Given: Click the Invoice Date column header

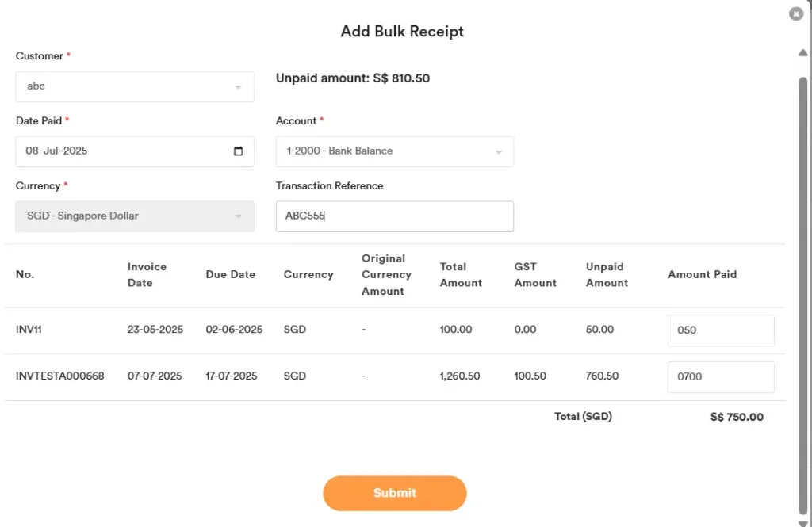Looking at the screenshot, I should pos(147,275).
